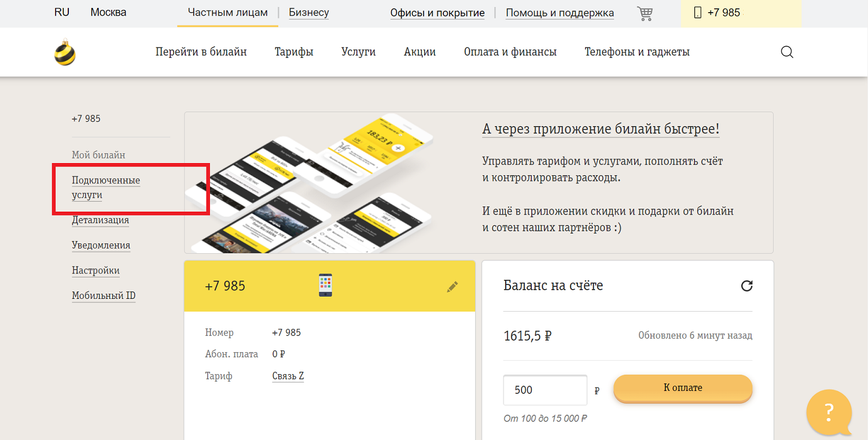Click the Beeline striped ball logo

(65, 52)
